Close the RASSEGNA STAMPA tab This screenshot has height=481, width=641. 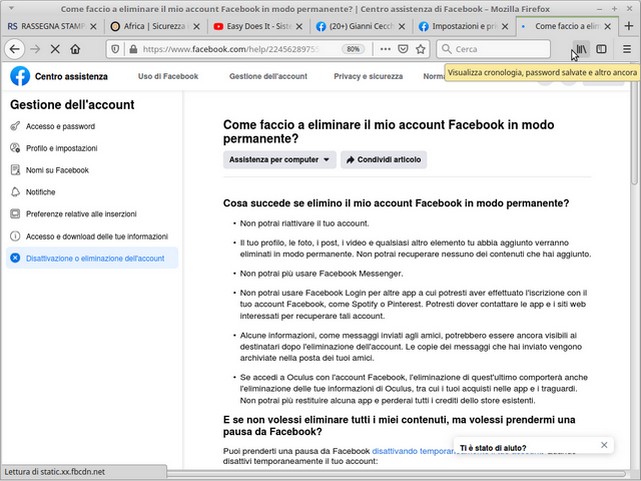[94, 26]
